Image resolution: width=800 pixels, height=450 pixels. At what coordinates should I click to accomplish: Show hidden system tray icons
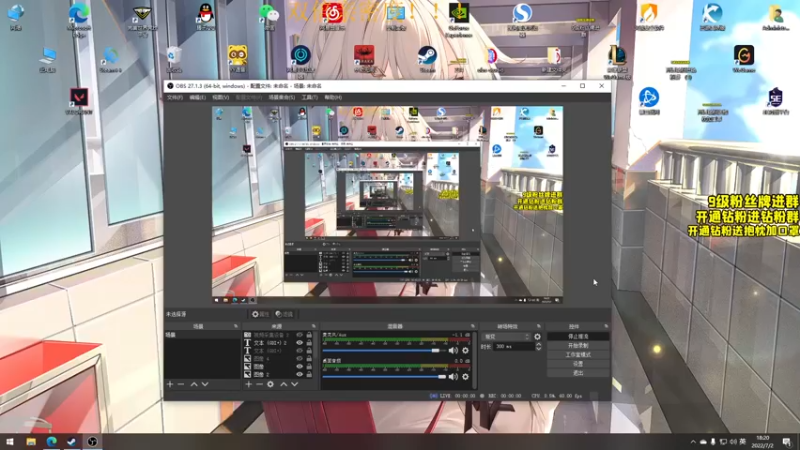tap(693, 442)
